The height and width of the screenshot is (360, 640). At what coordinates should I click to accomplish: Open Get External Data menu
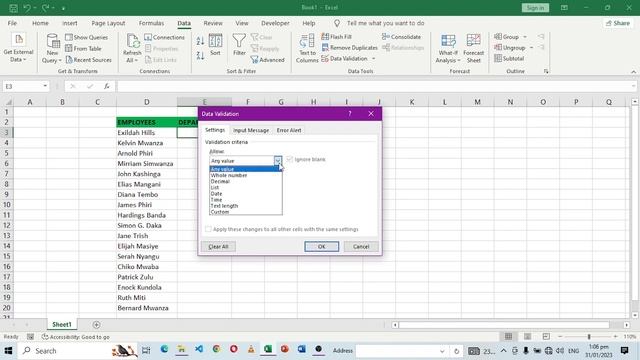tap(18, 48)
